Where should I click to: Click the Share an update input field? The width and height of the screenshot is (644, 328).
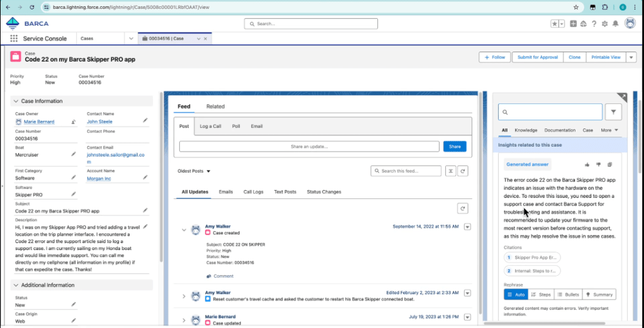click(x=309, y=147)
